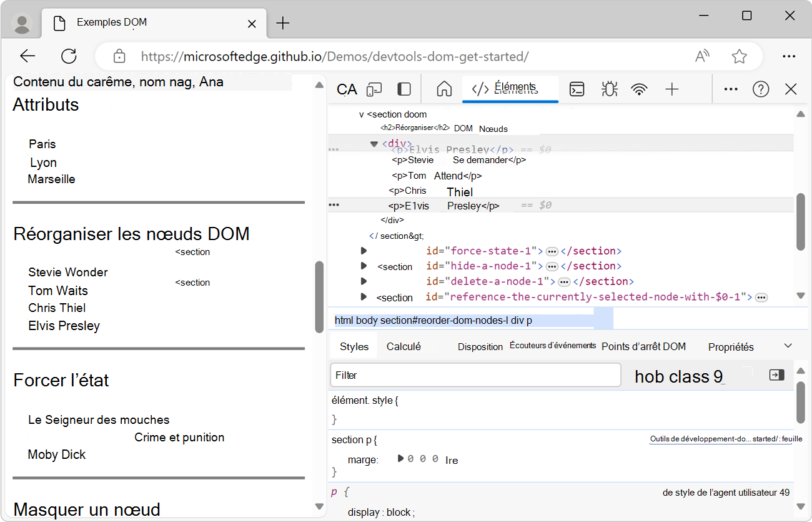
Task: Click the Styles pane scrollbar up arrow
Action: coord(801,372)
